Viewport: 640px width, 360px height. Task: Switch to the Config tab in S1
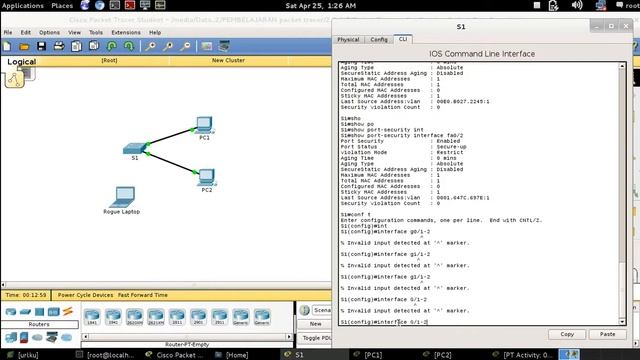(379, 40)
